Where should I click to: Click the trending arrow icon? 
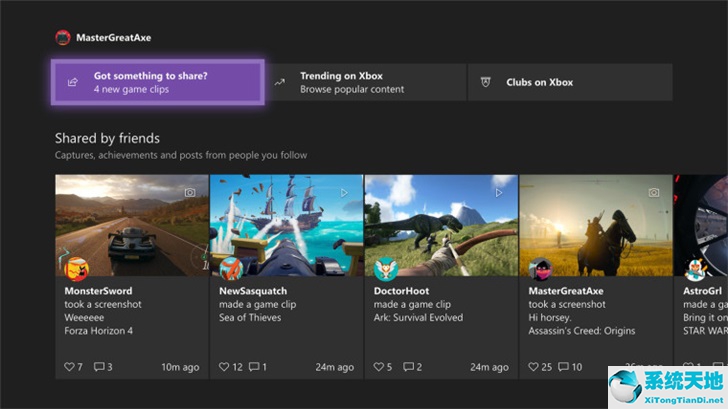[280, 82]
